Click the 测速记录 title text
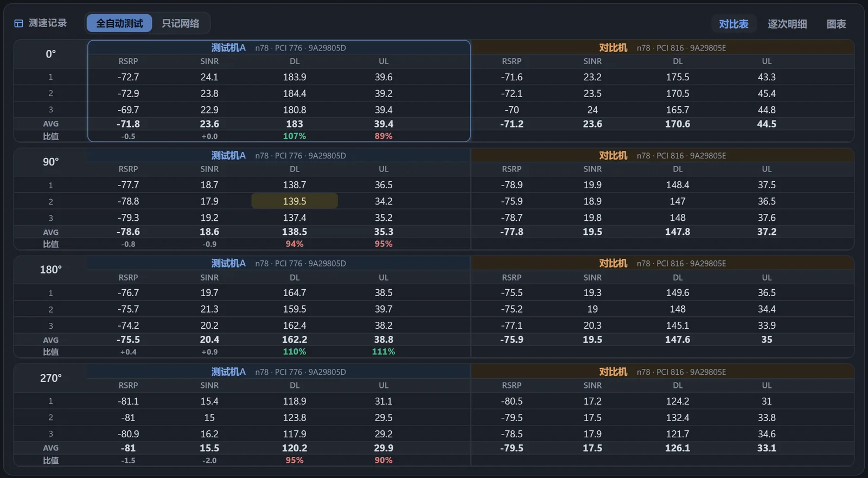Image resolution: width=868 pixels, height=478 pixels. [x=48, y=23]
